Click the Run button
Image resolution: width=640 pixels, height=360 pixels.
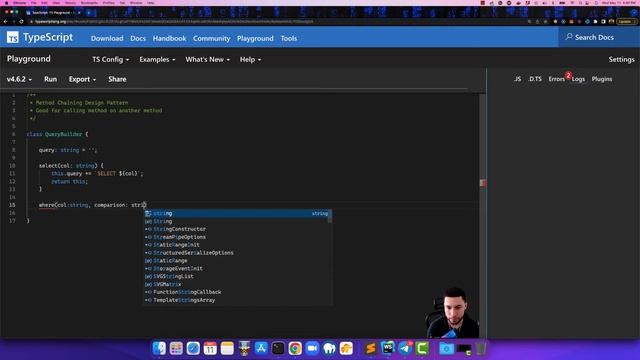51,79
